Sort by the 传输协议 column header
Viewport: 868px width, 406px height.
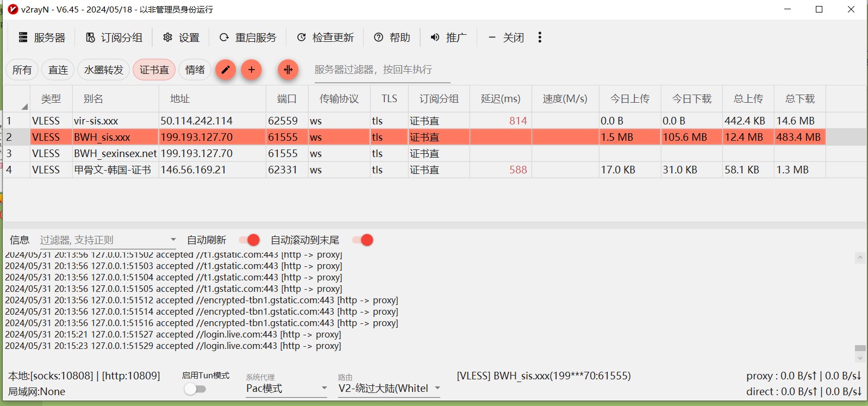tap(339, 99)
